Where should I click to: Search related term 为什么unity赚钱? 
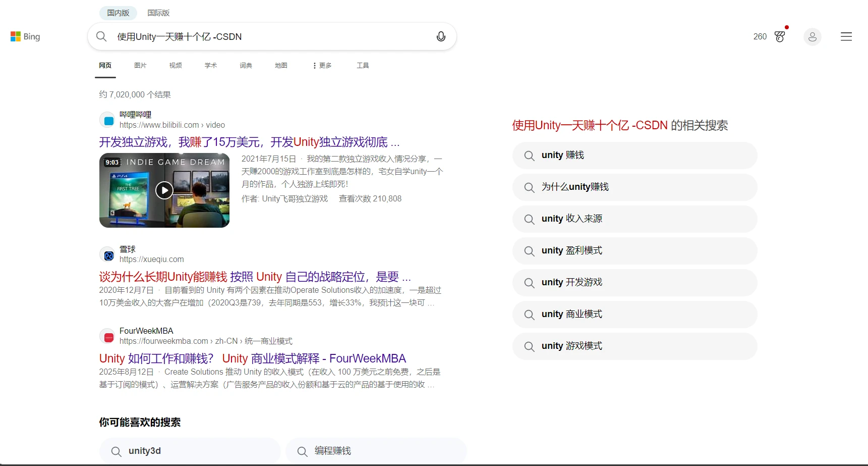635,187
